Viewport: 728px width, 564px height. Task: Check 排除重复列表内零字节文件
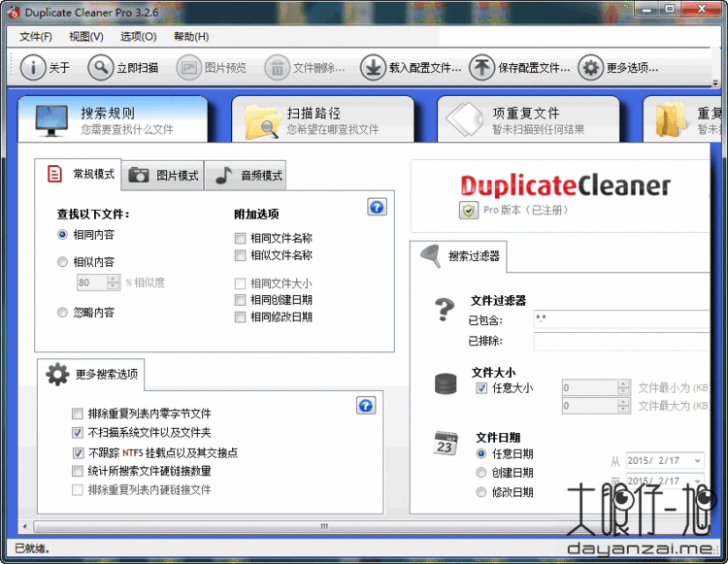coord(78,414)
